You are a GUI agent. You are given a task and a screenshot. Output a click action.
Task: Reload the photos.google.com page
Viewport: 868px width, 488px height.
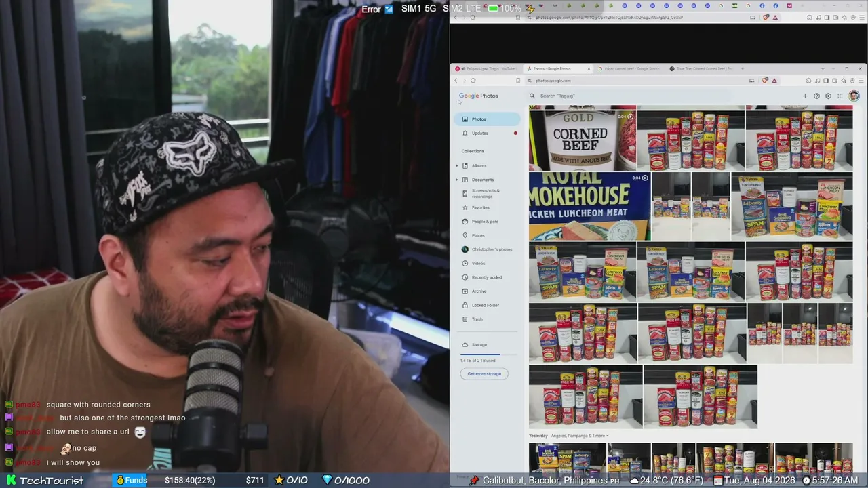pyautogui.click(x=473, y=81)
